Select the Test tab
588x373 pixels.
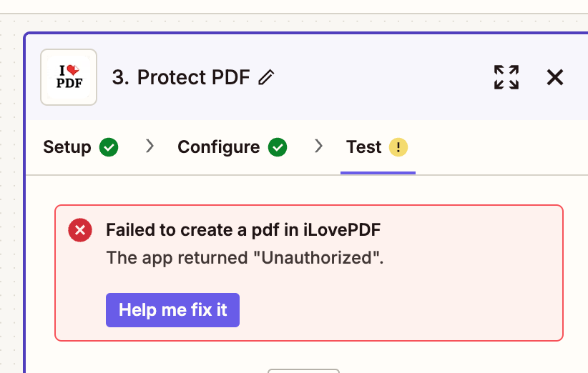(364, 146)
